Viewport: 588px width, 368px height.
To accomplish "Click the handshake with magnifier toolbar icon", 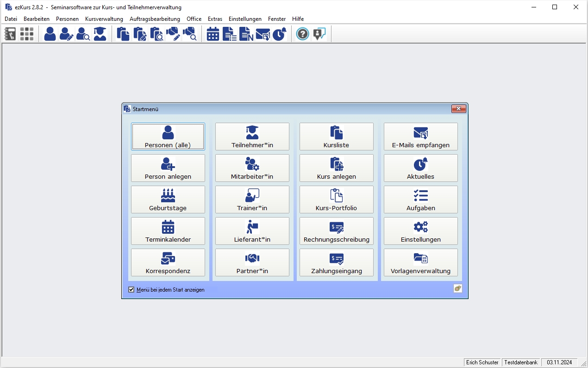I will pyautogui.click(x=190, y=34).
